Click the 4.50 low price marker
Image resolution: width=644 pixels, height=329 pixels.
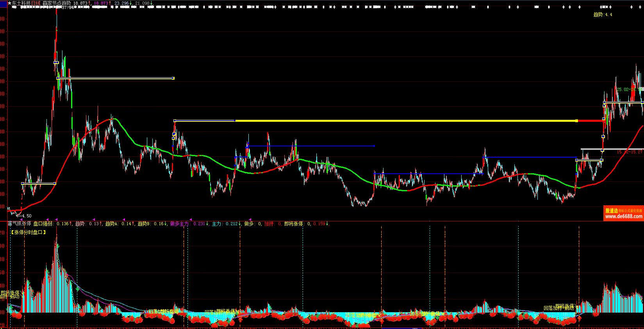point(27,216)
